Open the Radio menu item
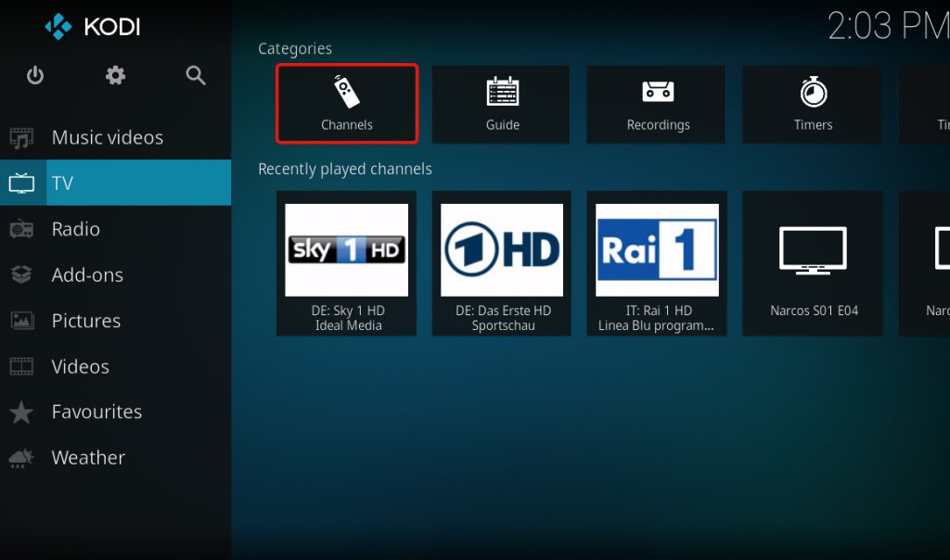Screen dimensions: 950x560 point(115,229)
